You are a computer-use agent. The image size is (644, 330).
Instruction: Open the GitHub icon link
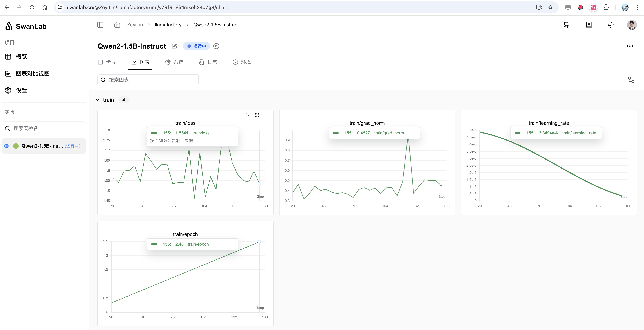click(x=567, y=25)
